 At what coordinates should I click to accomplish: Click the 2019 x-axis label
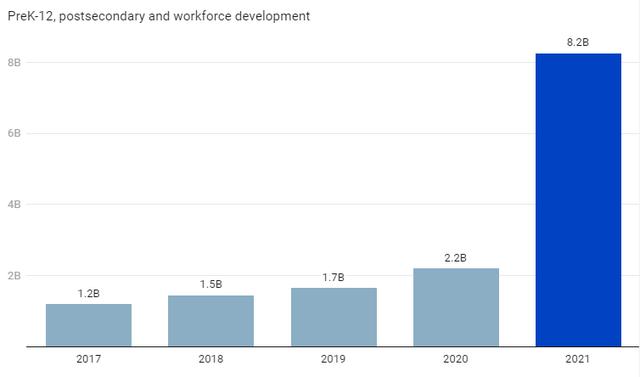pyautogui.click(x=333, y=359)
